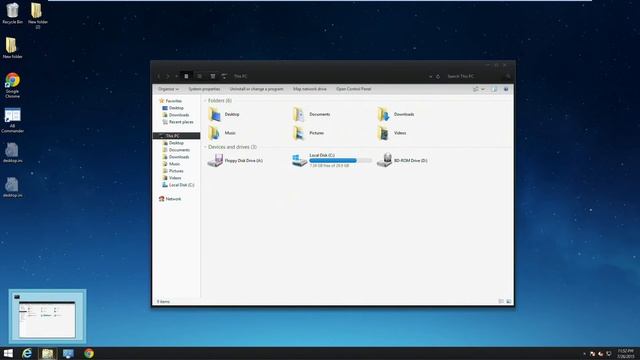Screen dimensions: 640x360
Task: Select Favorites in the navigation pane
Action: tap(171, 101)
